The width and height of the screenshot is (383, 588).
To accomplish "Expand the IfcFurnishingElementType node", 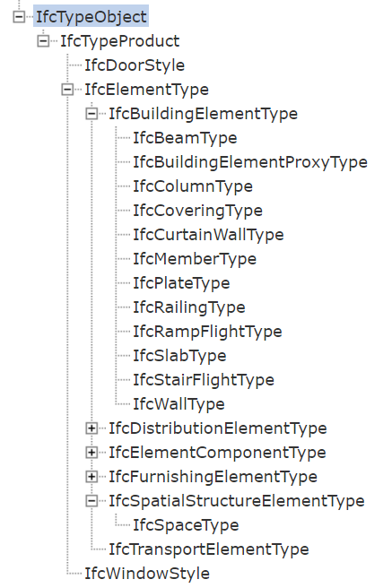I will coord(91,477).
